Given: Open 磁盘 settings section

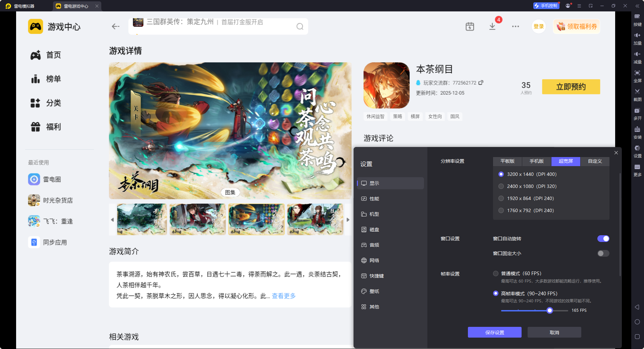Looking at the screenshot, I should point(390,230).
